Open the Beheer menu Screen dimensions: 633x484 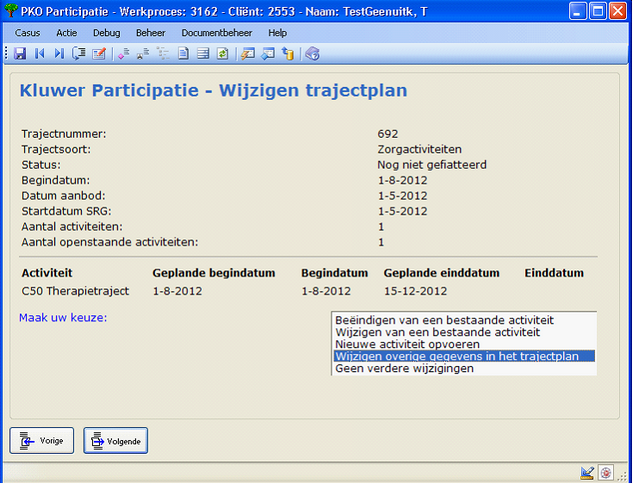click(x=151, y=33)
